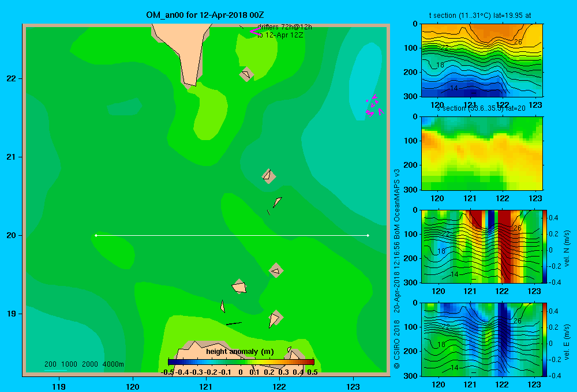The width and height of the screenshot is (577, 392).
Task: Open the salinity section plot
Action: pos(482,153)
